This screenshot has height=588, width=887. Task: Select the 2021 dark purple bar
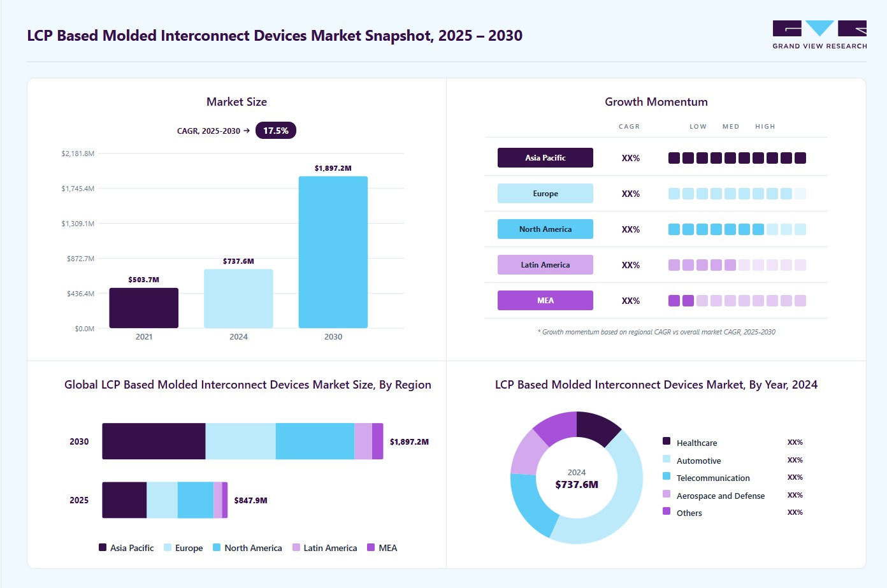tap(144, 308)
